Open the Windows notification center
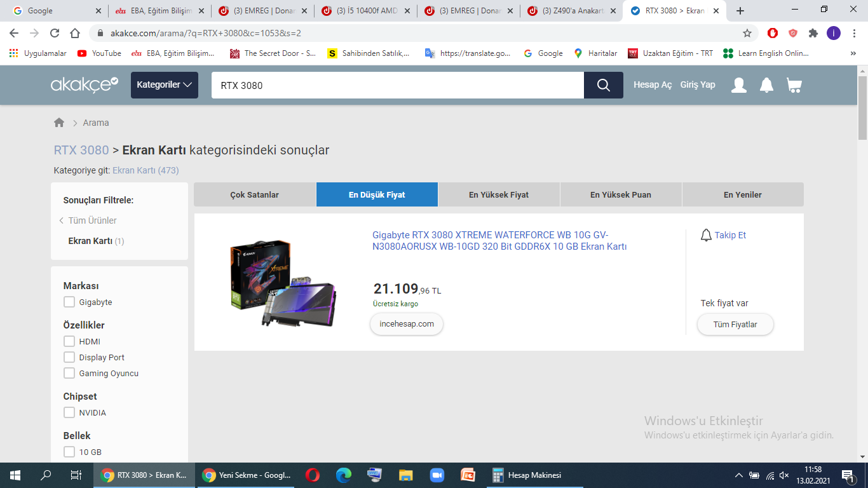The height and width of the screenshot is (488, 868). (847, 475)
